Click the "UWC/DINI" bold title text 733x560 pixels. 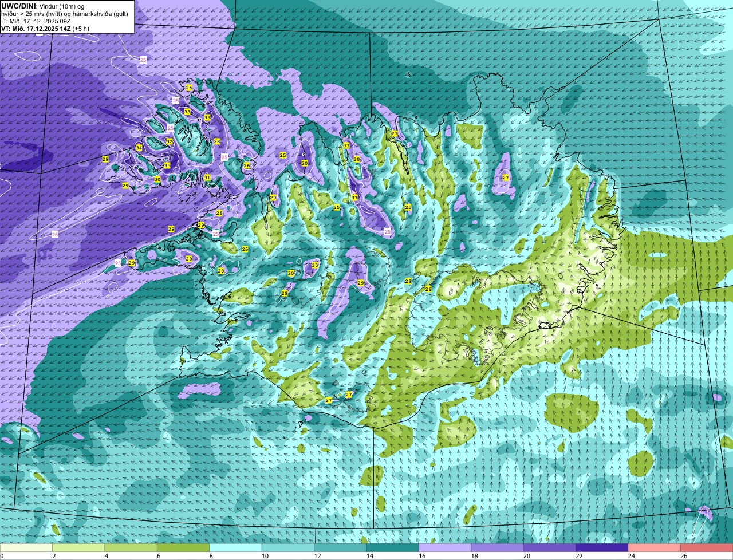point(19,6)
